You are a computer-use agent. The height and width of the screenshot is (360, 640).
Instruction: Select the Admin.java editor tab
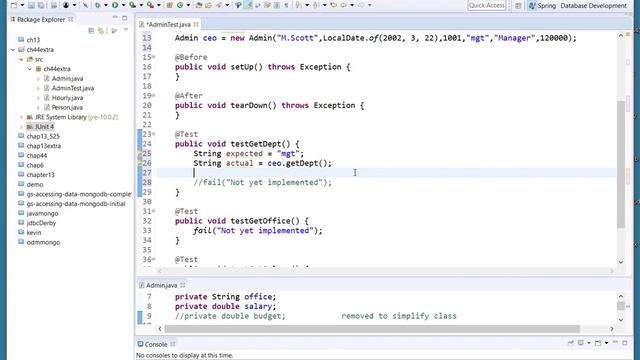coord(161,285)
